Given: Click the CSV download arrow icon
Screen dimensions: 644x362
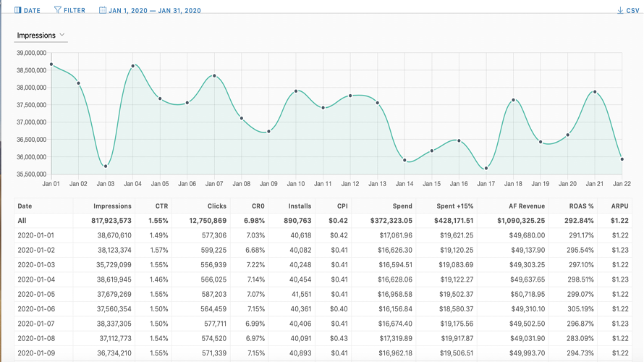Looking at the screenshot, I should (619, 11).
